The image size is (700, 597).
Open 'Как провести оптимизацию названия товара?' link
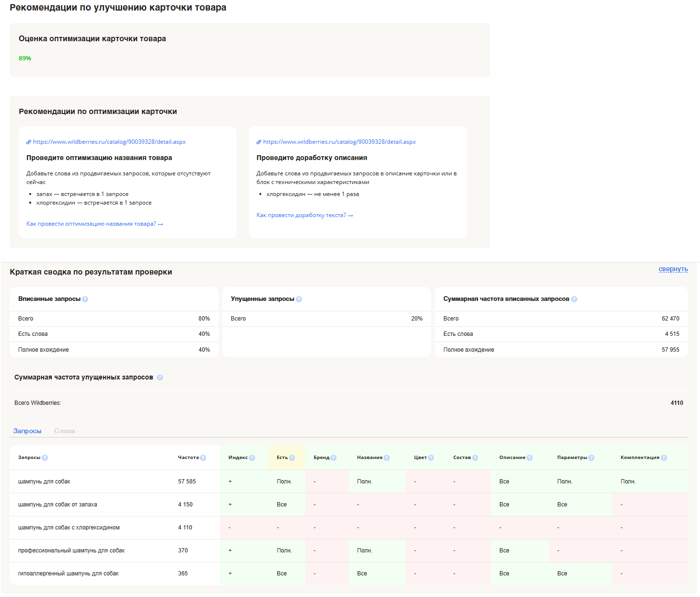click(x=94, y=224)
